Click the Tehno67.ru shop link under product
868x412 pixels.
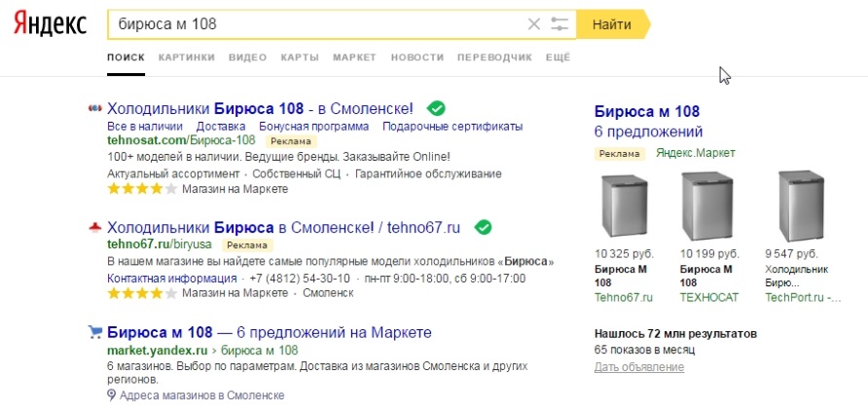pos(624,297)
